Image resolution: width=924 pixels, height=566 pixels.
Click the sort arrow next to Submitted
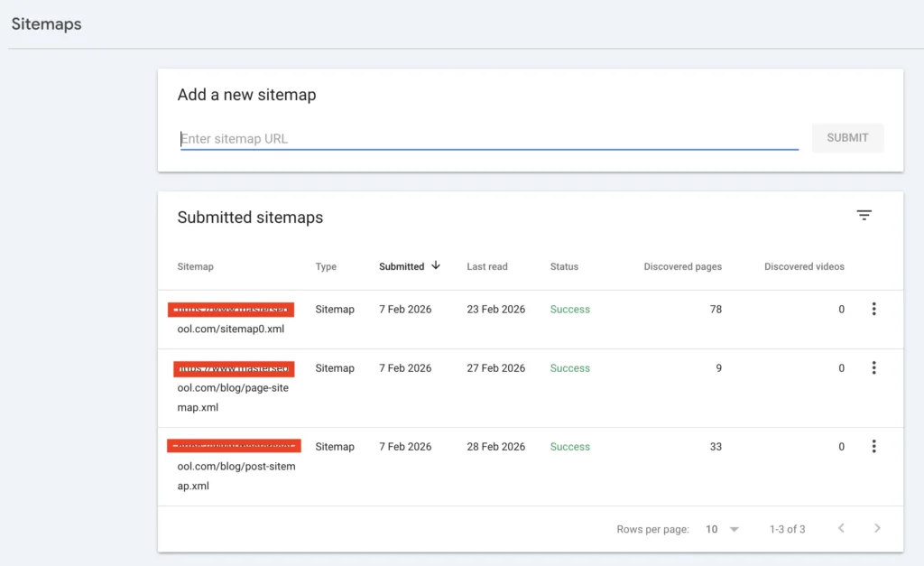tap(436, 266)
